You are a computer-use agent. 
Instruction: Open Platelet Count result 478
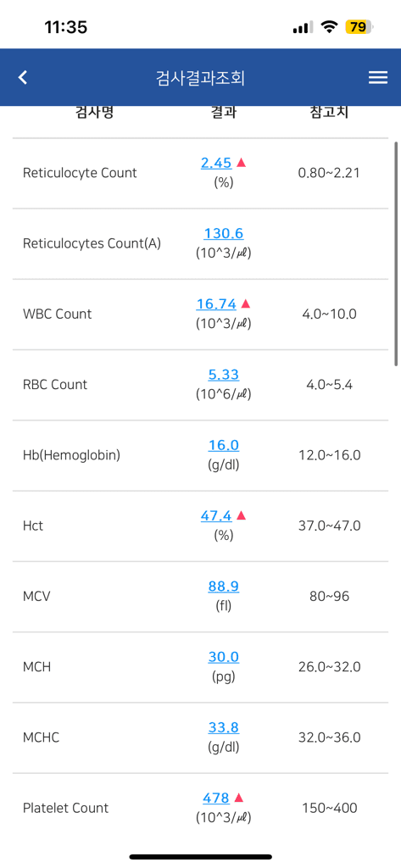click(x=215, y=798)
